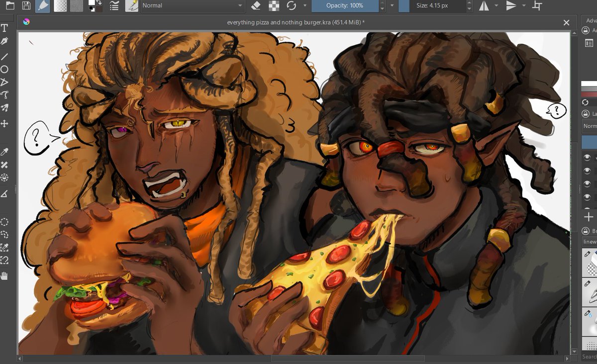The height and width of the screenshot is (364, 597).
Task: Open dropdown arrow after the Opacity slider
Action: pyautogui.click(x=392, y=6)
